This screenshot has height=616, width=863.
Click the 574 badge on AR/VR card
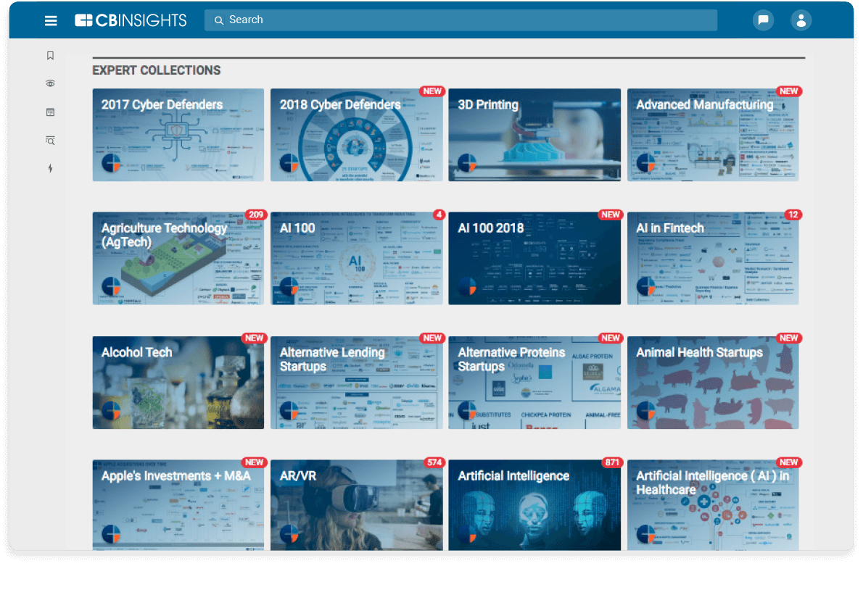[x=434, y=462]
